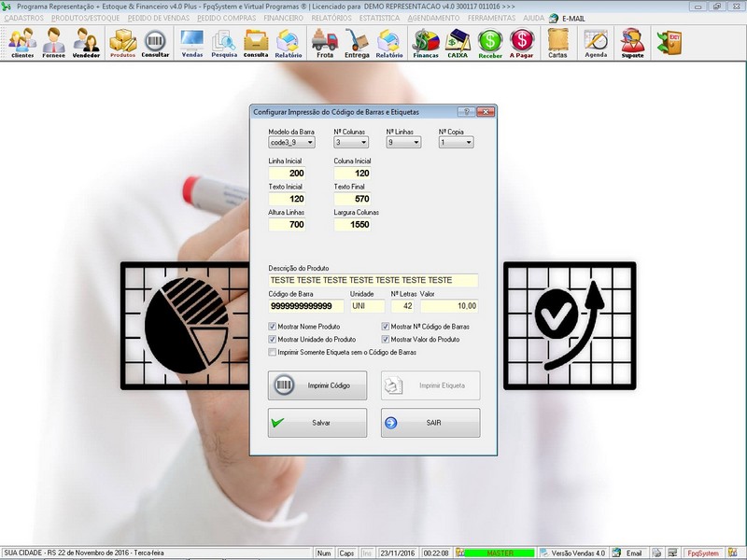Open the CAIXA cash register icon
747x560 pixels.
(x=458, y=42)
